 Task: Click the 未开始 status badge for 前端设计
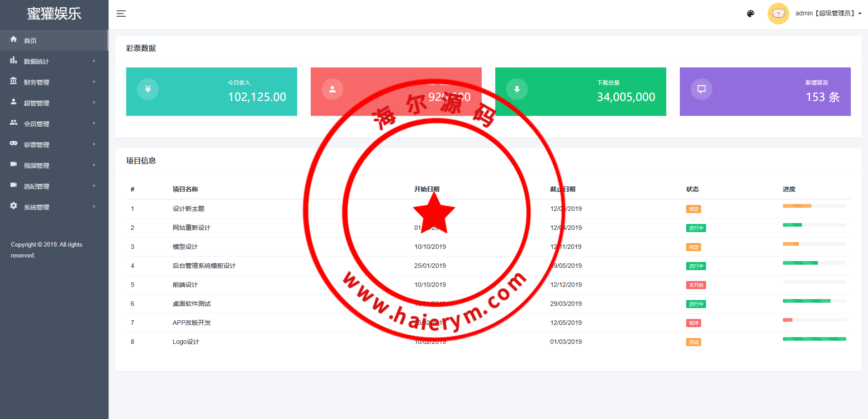(x=696, y=285)
